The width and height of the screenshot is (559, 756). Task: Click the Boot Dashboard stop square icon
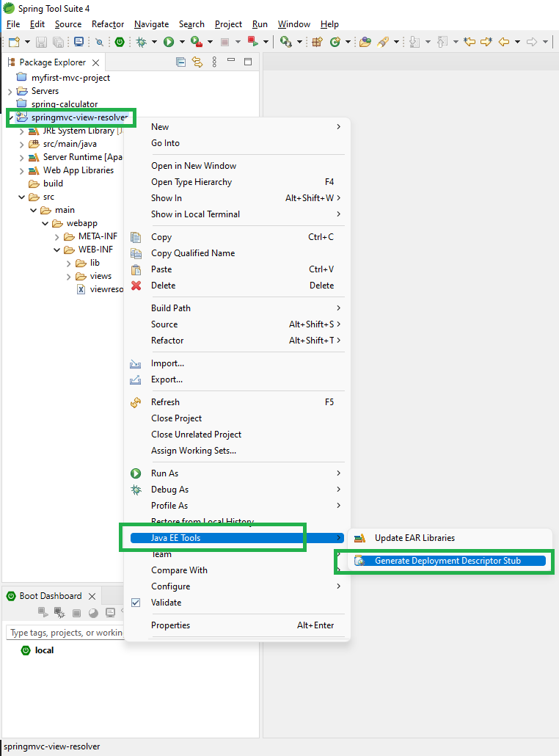point(76,613)
